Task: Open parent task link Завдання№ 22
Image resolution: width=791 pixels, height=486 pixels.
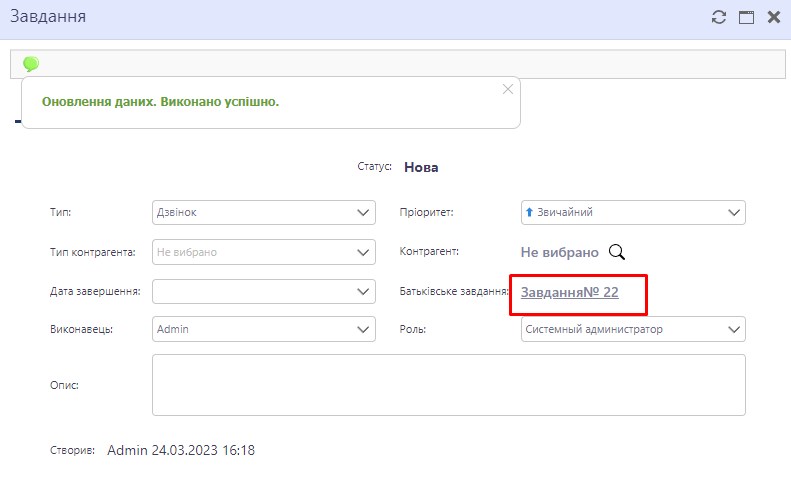Action: tap(569, 292)
